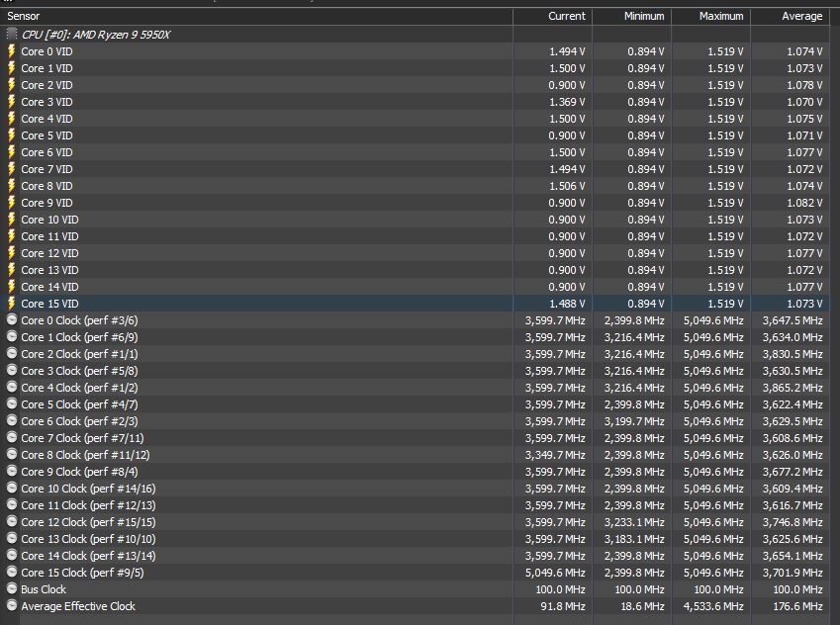Click the lightning bolt icon for Core 2 VID
This screenshot has height=625, width=840.
pyautogui.click(x=11, y=85)
